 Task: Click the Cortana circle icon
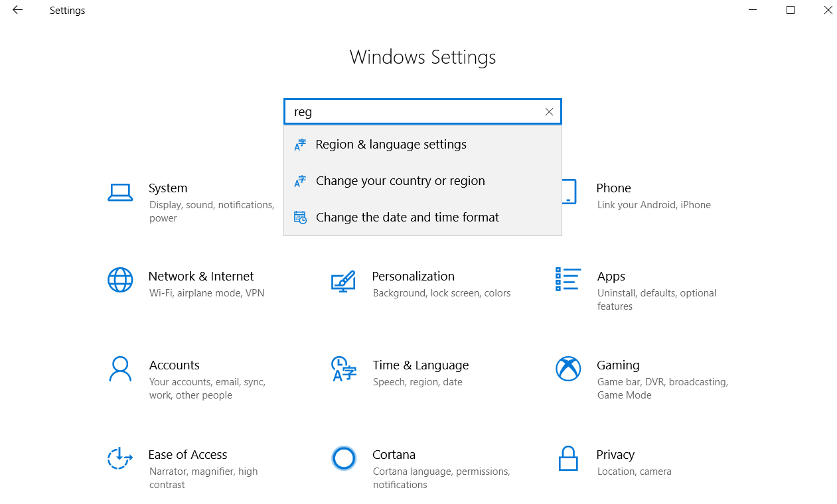tap(344, 458)
